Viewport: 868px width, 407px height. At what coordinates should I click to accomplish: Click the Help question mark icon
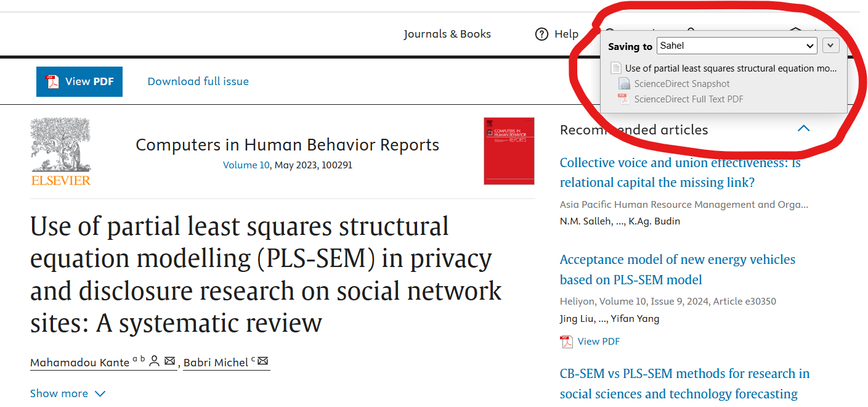[x=541, y=34]
